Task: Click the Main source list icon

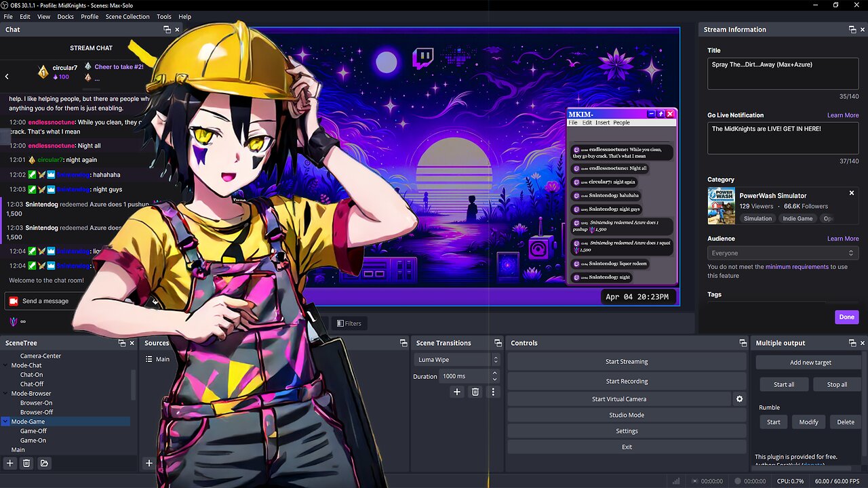Action: [149, 359]
